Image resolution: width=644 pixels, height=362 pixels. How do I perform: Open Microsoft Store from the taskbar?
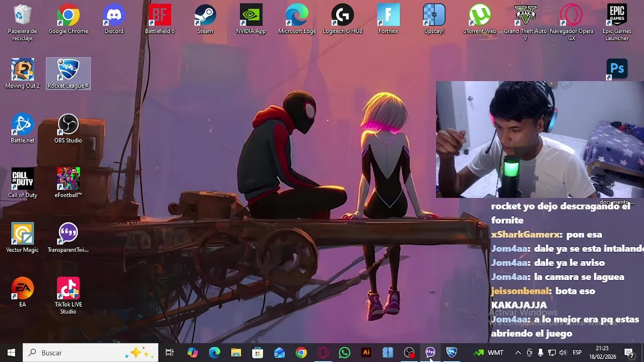pyautogui.click(x=258, y=352)
